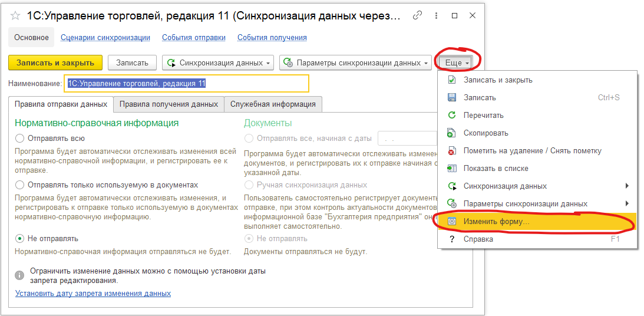Click the documents start date field
This screenshot has height=316, width=644.
[407, 139]
